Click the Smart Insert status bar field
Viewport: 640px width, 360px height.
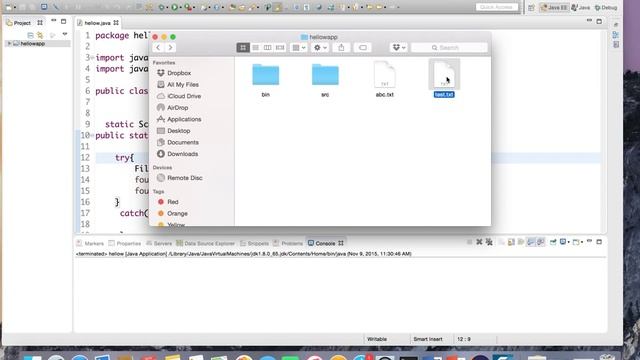point(428,339)
